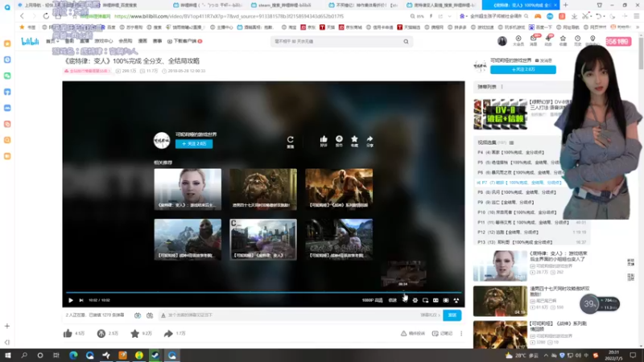The height and width of the screenshot is (362, 644).
Task: Toggle the danmaku display switch
Action: (138, 315)
